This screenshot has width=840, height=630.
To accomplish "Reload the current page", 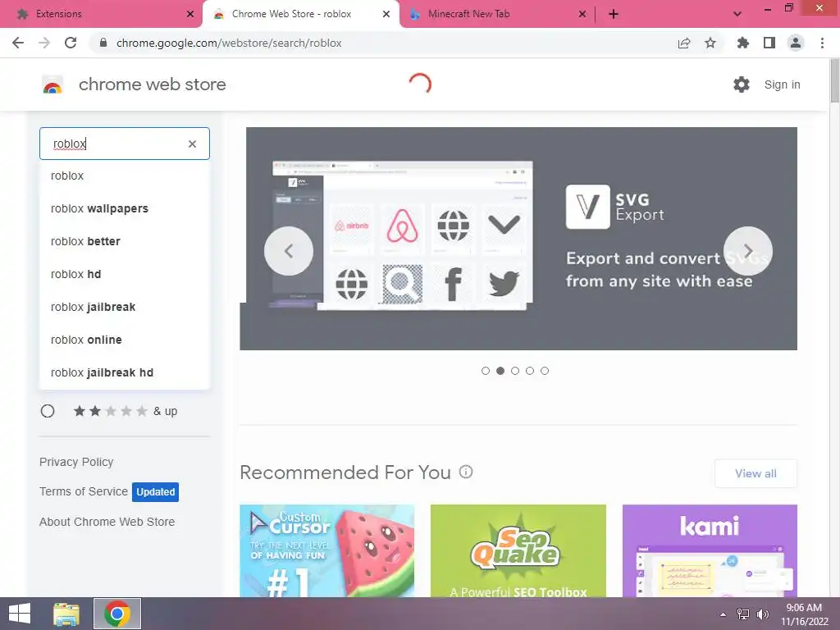I will (x=71, y=43).
